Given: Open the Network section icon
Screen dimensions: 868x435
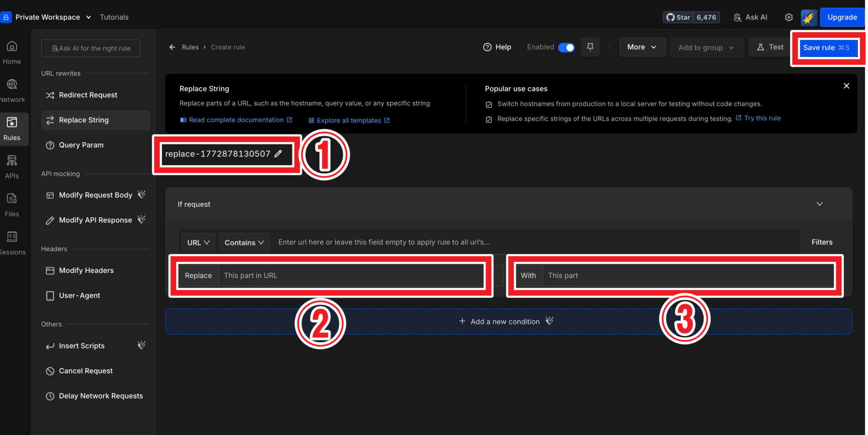Looking at the screenshot, I should tap(12, 90).
